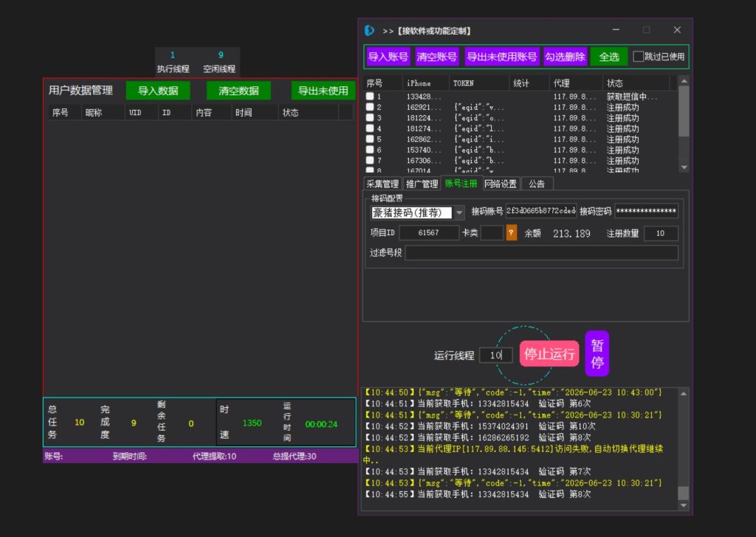Tick the checkbox for account row 7
Viewport: 756px width, 537px height.
coord(370,160)
